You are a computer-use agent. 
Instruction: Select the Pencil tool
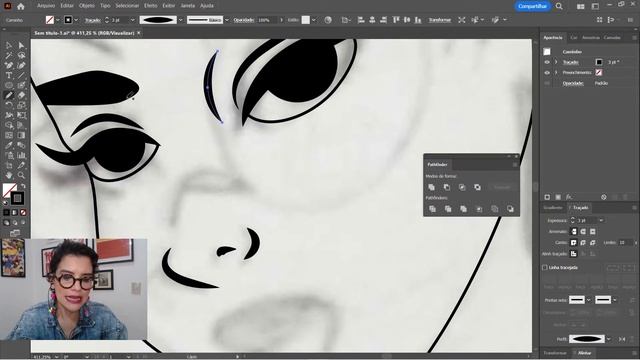[x=9, y=95]
